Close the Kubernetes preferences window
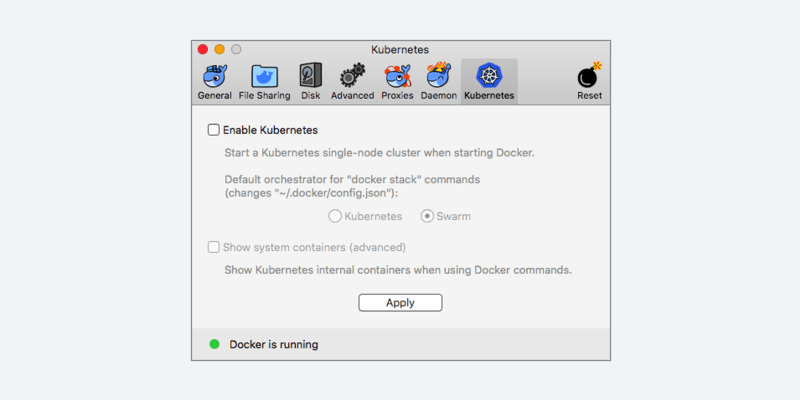The image size is (800, 400). [203, 49]
